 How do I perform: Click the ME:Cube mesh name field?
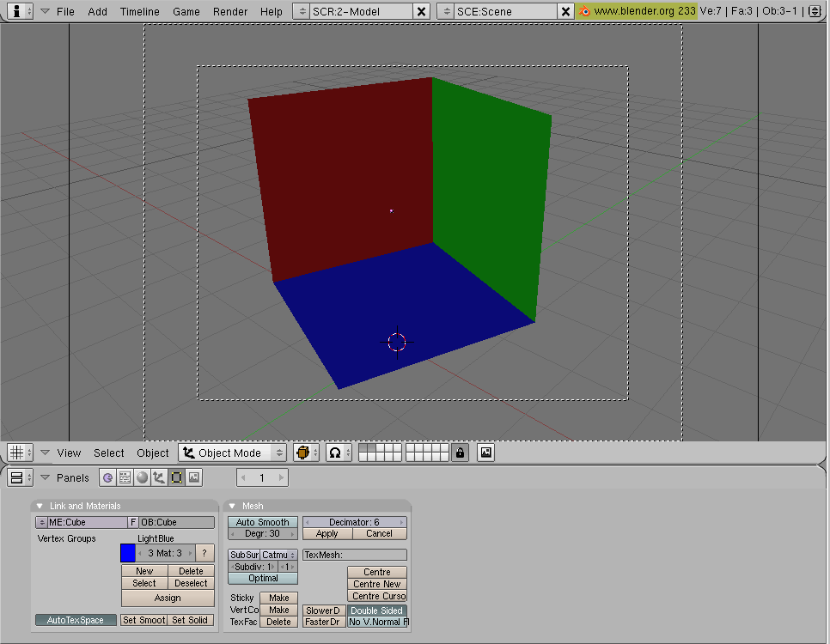pyautogui.click(x=87, y=522)
